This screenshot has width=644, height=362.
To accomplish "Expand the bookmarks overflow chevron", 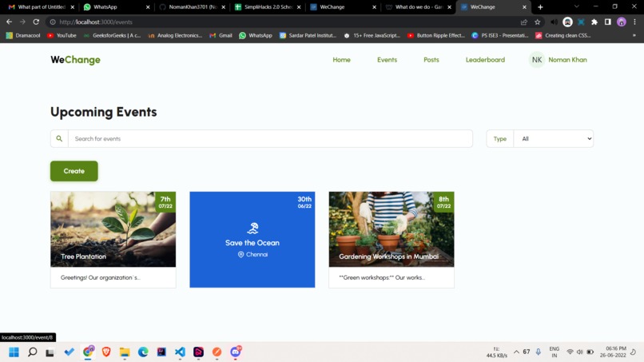I will [x=634, y=35].
